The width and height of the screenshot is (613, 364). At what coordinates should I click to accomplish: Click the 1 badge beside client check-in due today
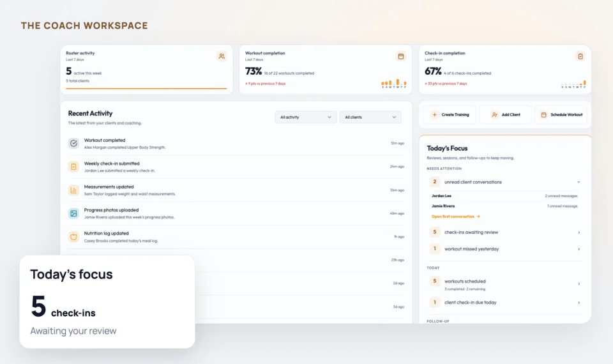434,302
